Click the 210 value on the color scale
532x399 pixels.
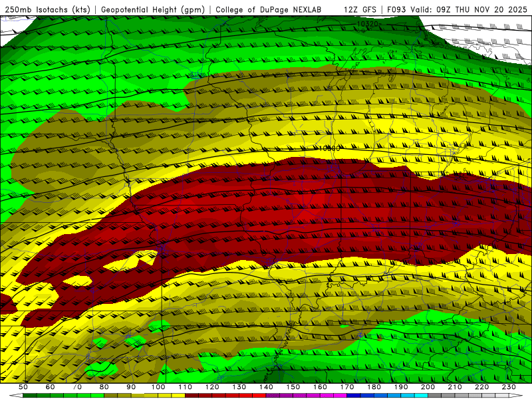455,387
